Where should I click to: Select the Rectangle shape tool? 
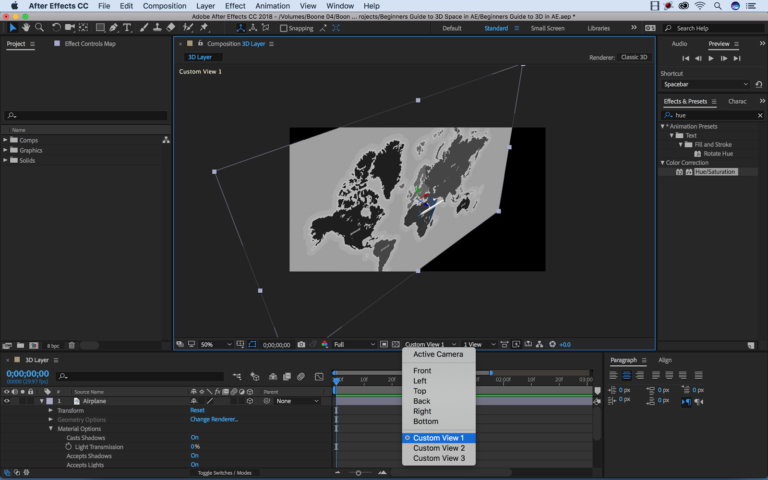pyautogui.click(x=100, y=28)
